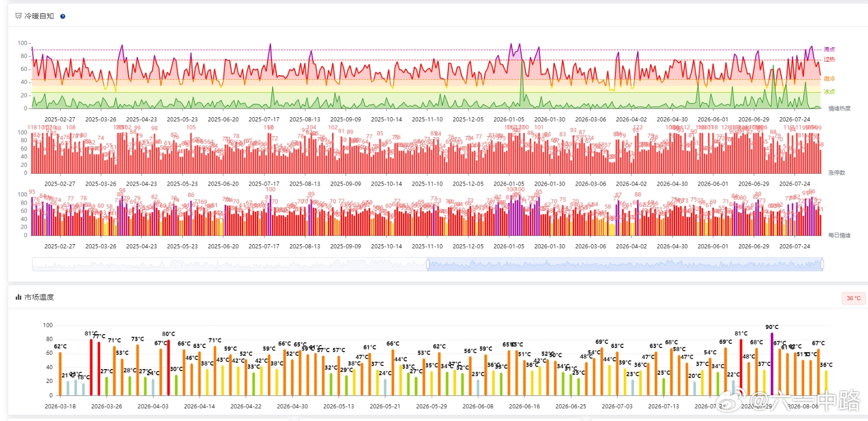This screenshot has width=868, height=421.
Task: Click 2025-12-05 on the 每日情绪 chart axis
Action: [x=468, y=246]
